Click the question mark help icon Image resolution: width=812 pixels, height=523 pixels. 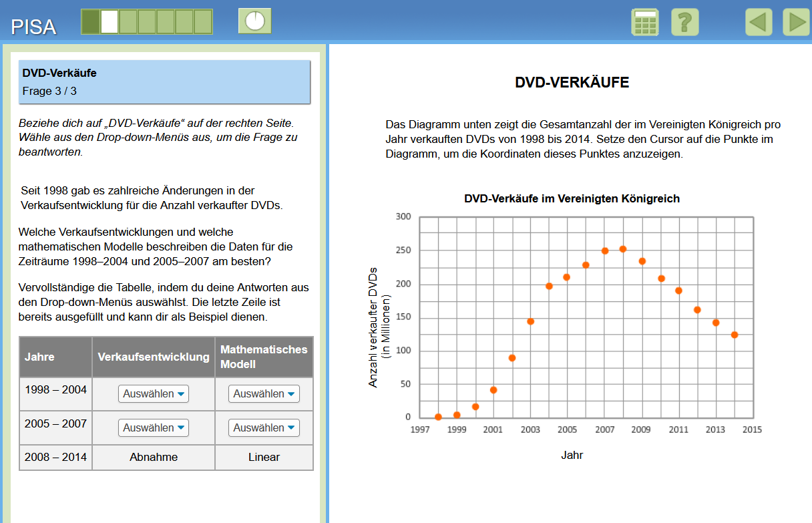tap(684, 23)
